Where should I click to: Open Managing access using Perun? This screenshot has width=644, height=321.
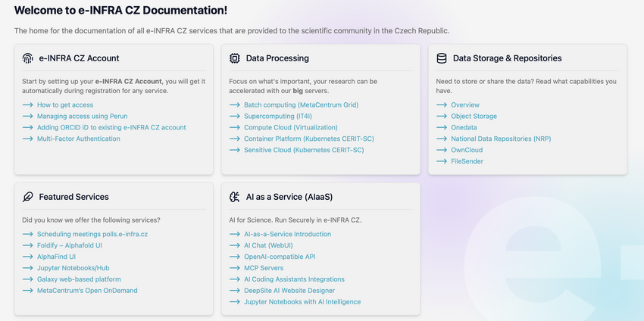pyautogui.click(x=82, y=116)
